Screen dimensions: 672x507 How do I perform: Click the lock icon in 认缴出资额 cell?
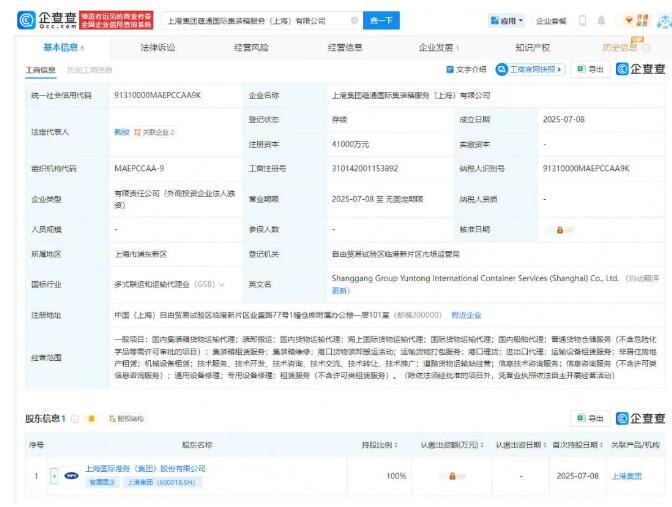click(x=452, y=476)
